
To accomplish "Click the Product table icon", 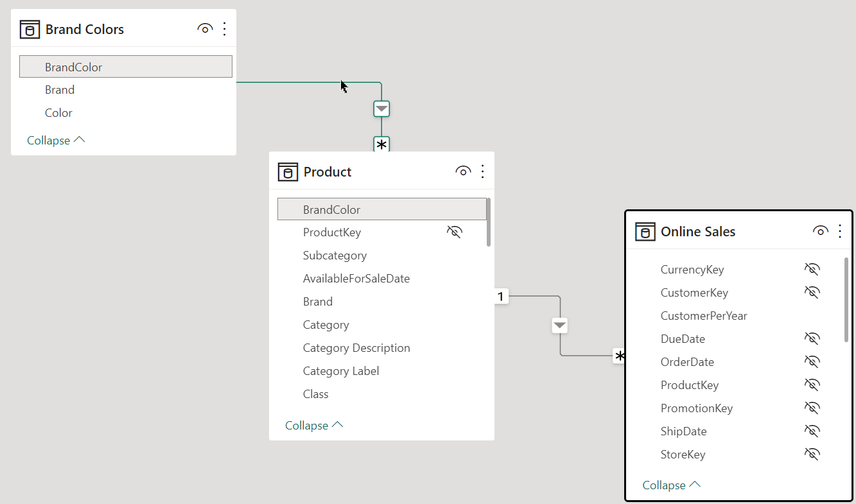I will pos(288,172).
